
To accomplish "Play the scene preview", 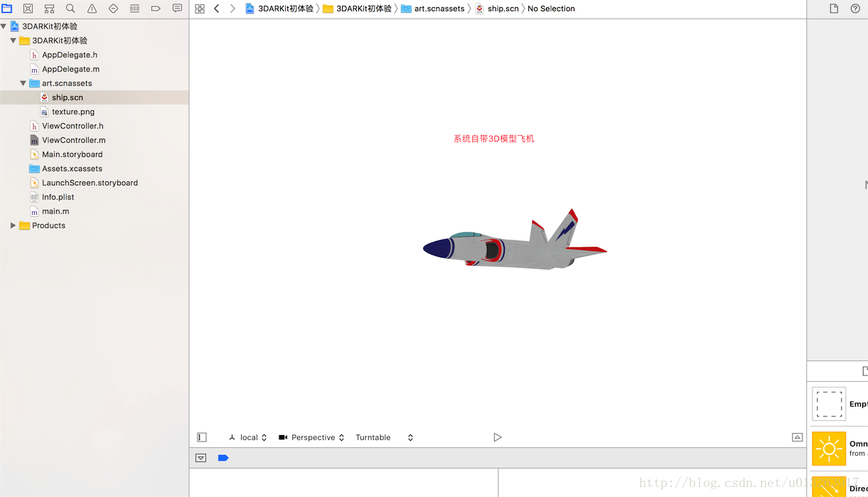I will click(498, 437).
